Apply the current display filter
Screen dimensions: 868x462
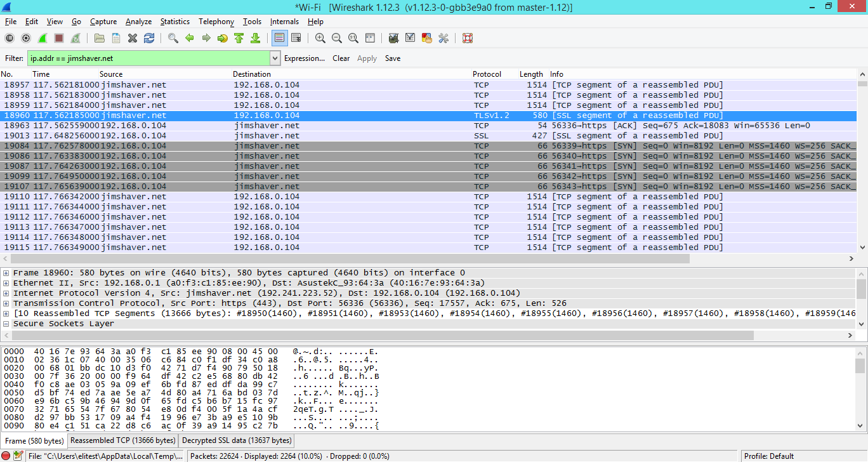(x=367, y=58)
